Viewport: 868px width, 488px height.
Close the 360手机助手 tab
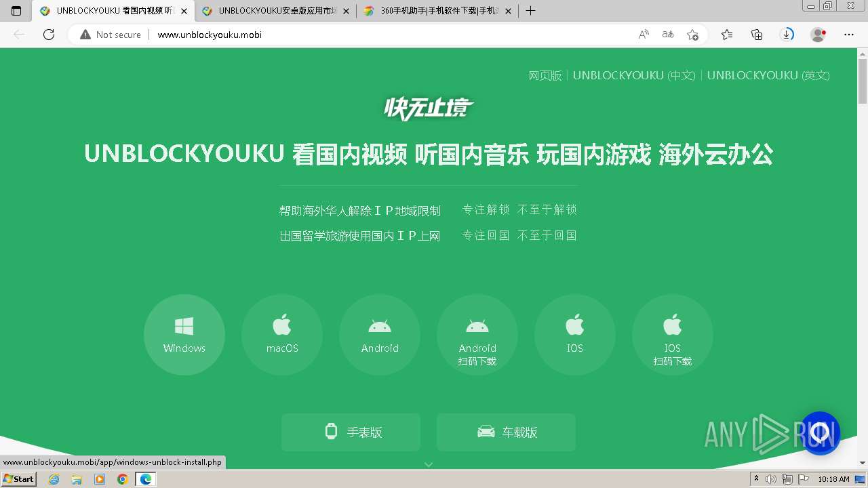(508, 11)
